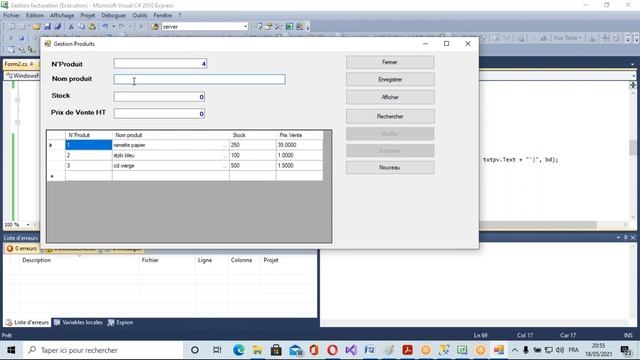Select the "ramette papier" grid cell
Viewport: 640px width, 360px height.
pos(170,145)
